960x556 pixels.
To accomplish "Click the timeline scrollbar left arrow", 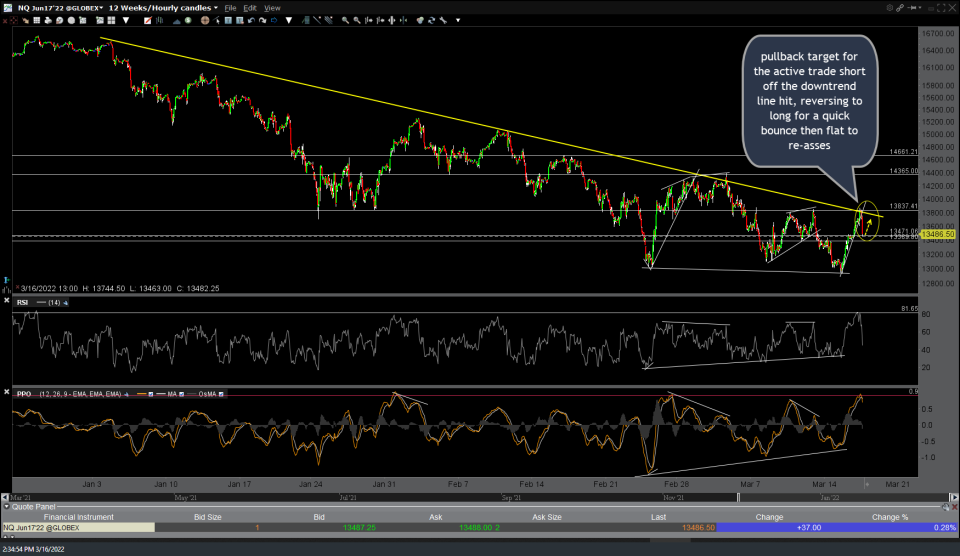I will point(6,498).
